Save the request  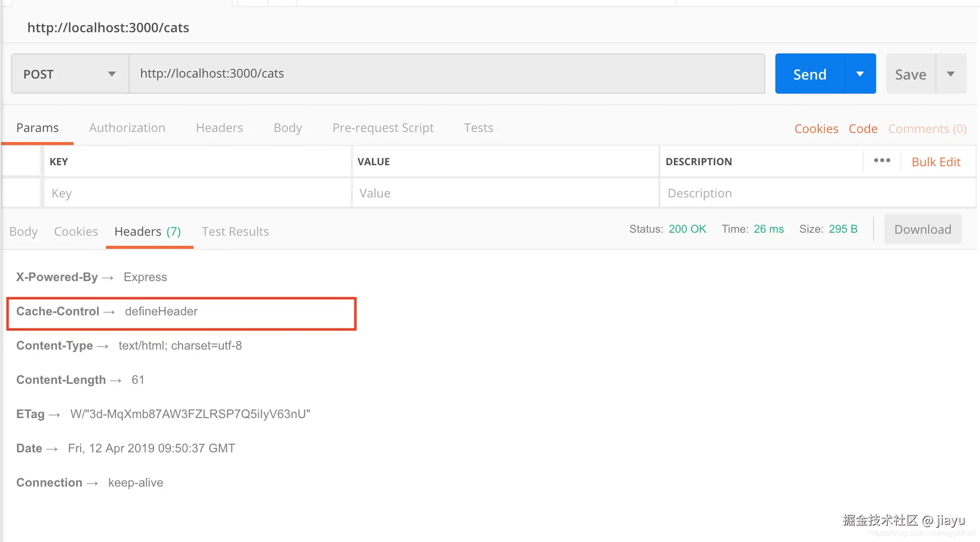911,74
